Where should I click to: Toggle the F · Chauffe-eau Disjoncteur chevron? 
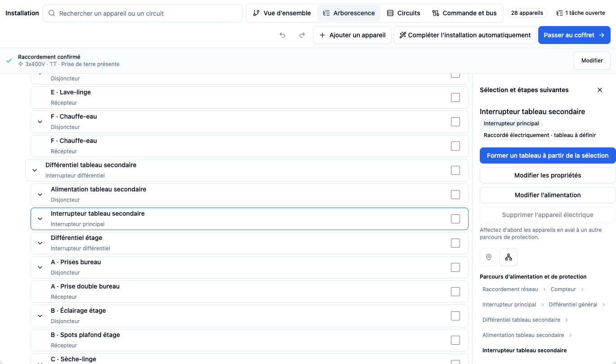point(40,122)
